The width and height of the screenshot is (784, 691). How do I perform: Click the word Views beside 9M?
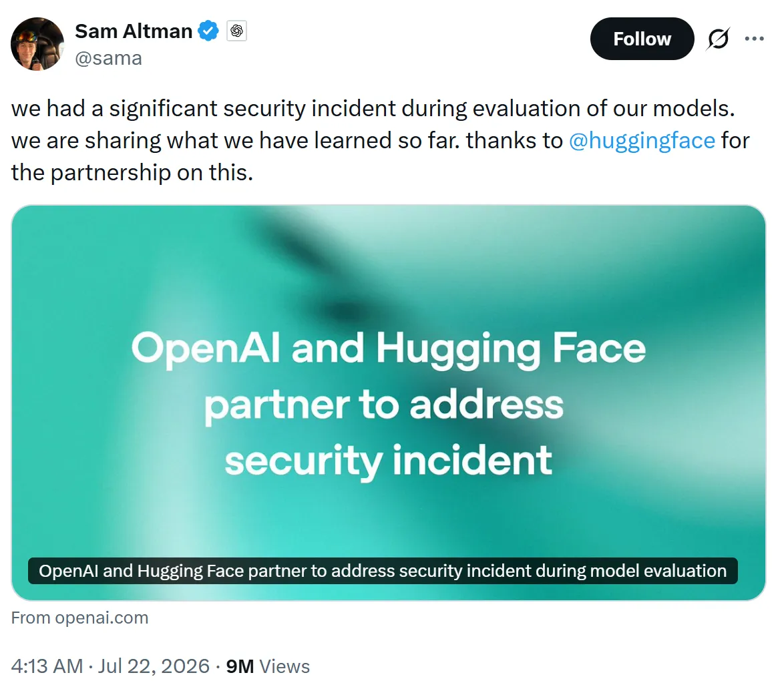coord(285,666)
